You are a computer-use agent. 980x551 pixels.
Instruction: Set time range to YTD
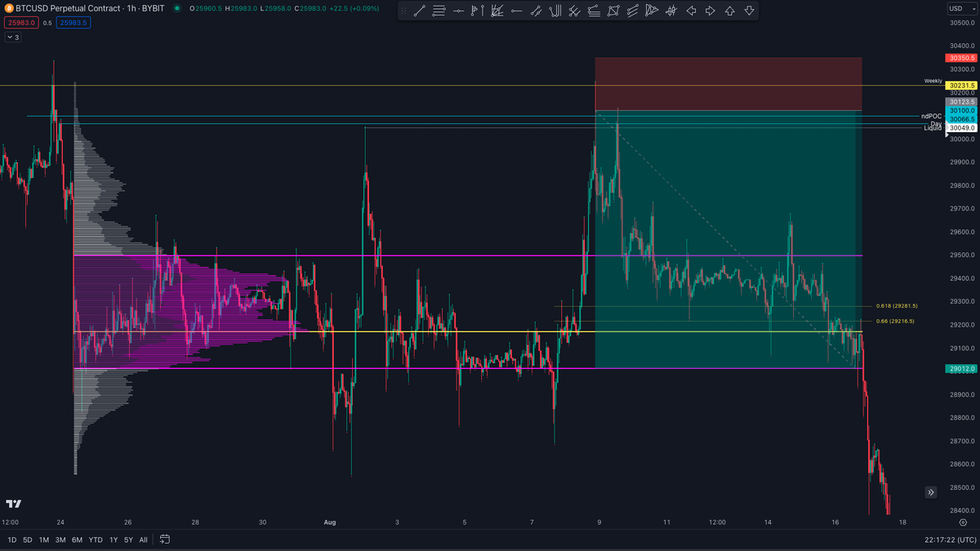[x=96, y=540]
